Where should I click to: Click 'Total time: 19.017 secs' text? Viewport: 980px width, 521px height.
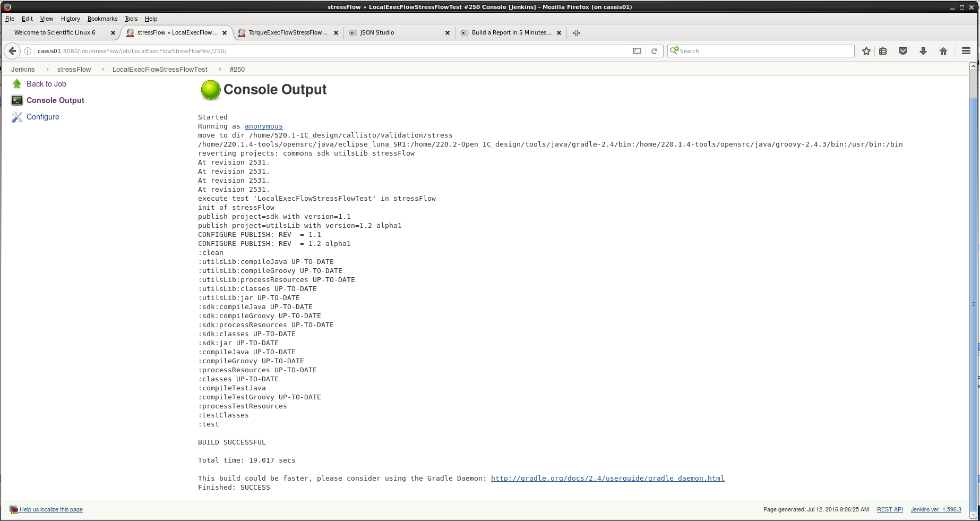247,460
